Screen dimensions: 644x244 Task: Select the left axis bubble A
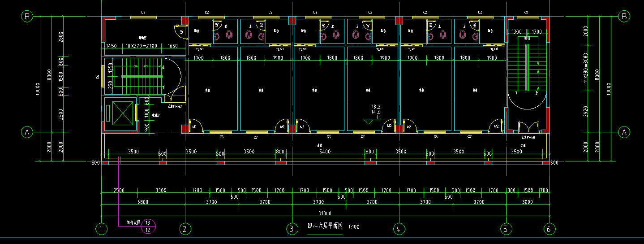point(27,132)
